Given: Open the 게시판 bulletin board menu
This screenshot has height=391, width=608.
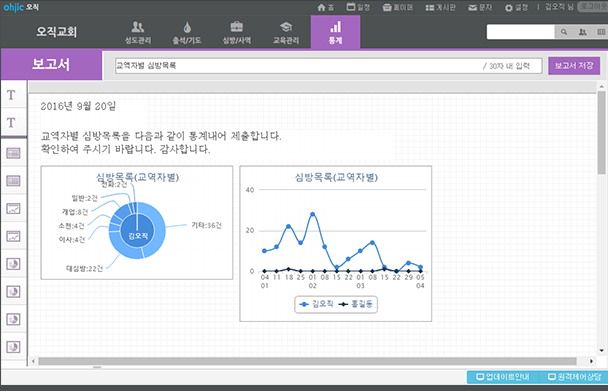Looking at the screenshot, I should pos(440,7).
